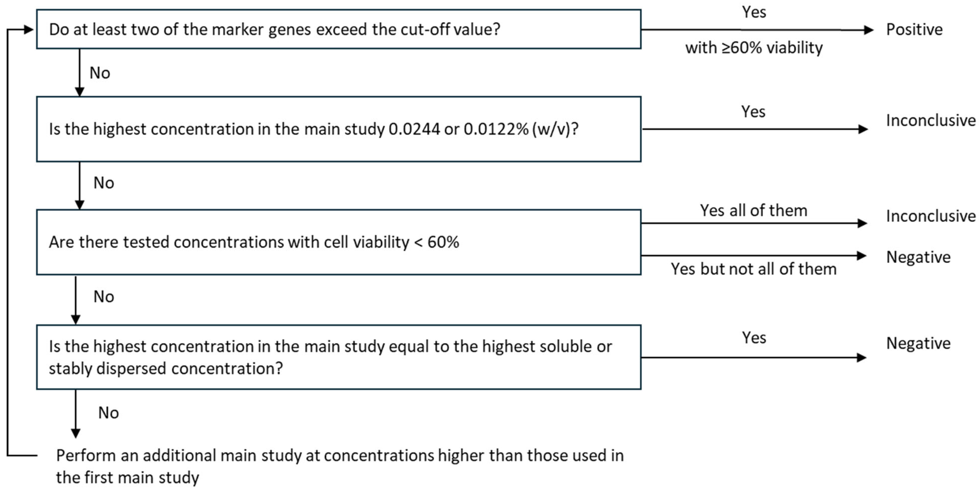
Task: Click the 'Yes but not all of them' label
Action: (x=753, y=269)
